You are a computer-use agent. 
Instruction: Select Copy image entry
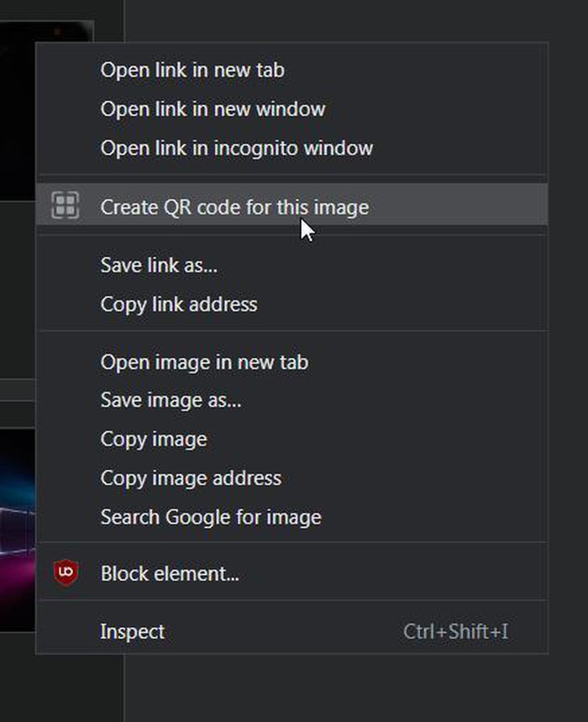point(154,440)
